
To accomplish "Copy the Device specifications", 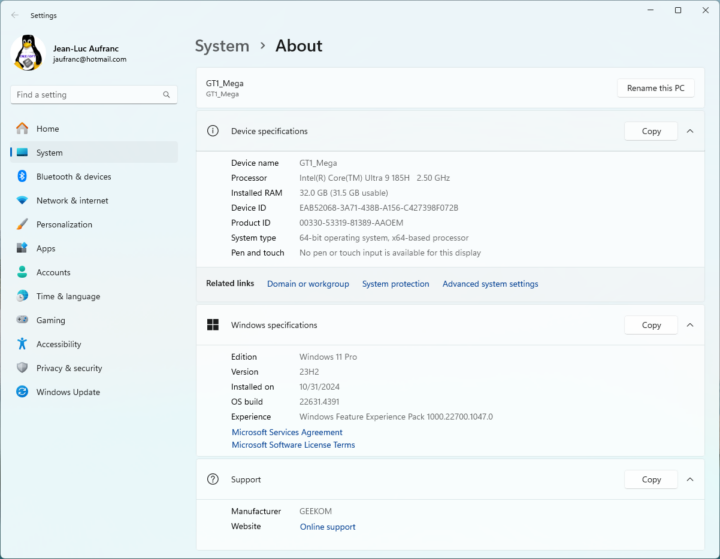I will [x=651, y=131].
